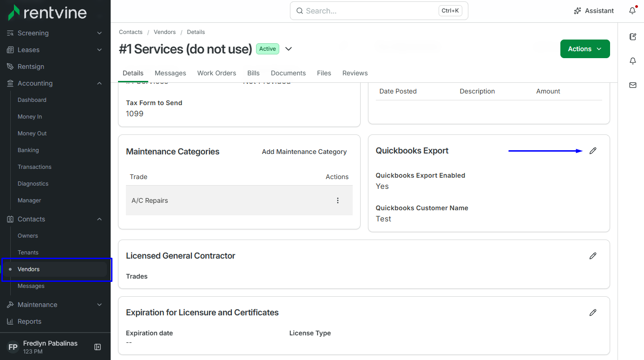The height and width of the screenshot is (360, 644).
Task: Click the Accounting bank icon
Action: [x=10, y=83]
